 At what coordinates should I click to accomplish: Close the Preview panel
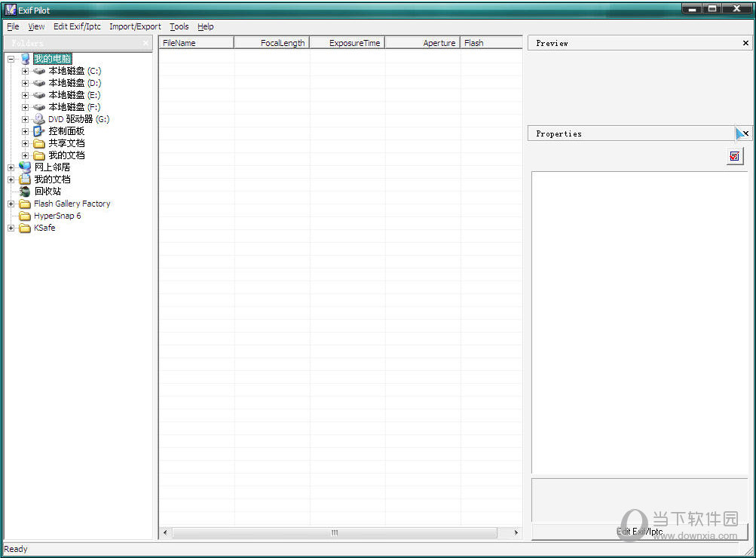coord(745,43)
